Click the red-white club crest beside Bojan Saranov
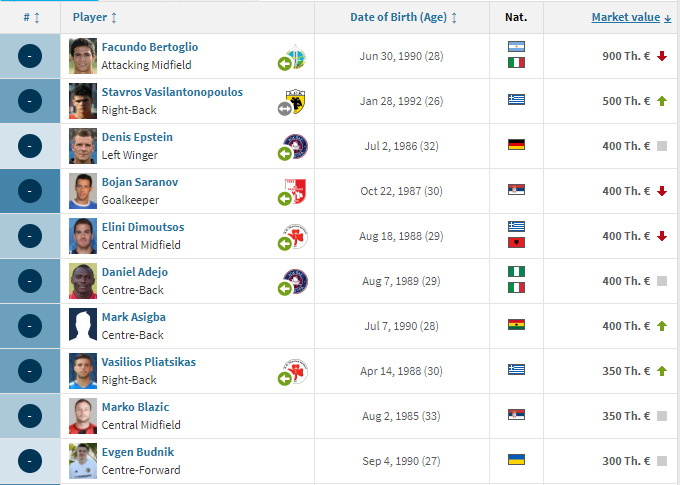 (296, 191)
